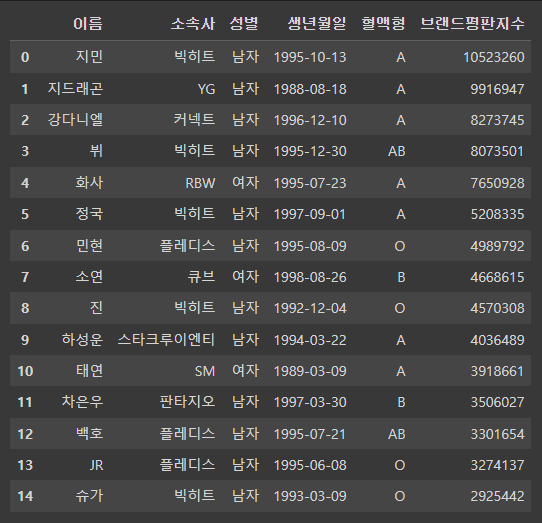Click the brand index value 3274137

pyautogui.click(x=497, y=466)
